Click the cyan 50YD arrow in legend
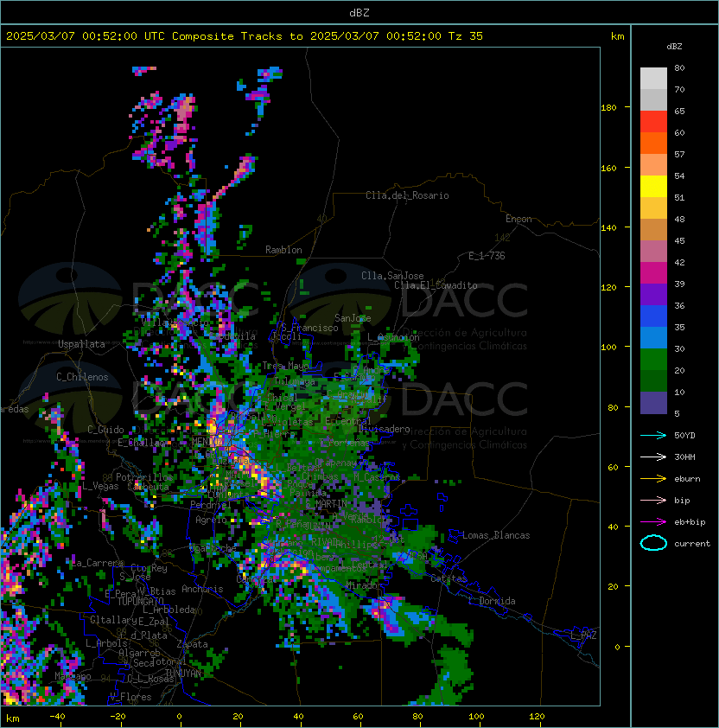The image size is (719, 728). [x=653, y=435]
